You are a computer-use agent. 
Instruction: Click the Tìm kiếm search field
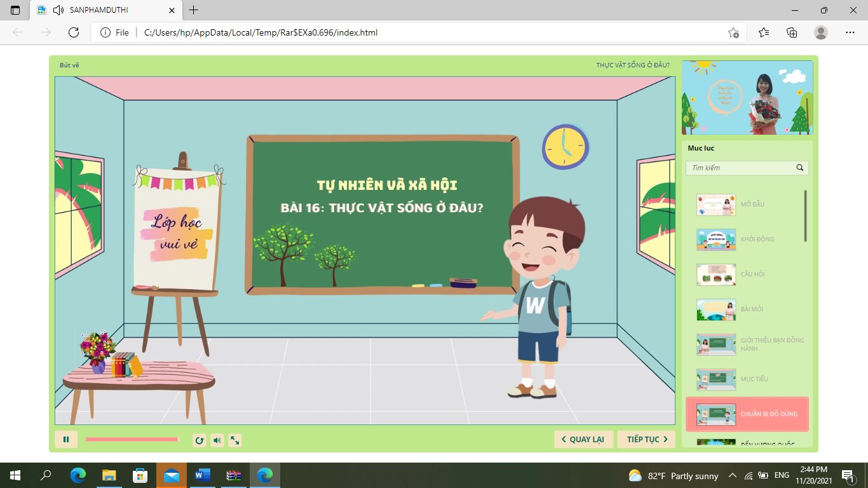tap(740, 168)
